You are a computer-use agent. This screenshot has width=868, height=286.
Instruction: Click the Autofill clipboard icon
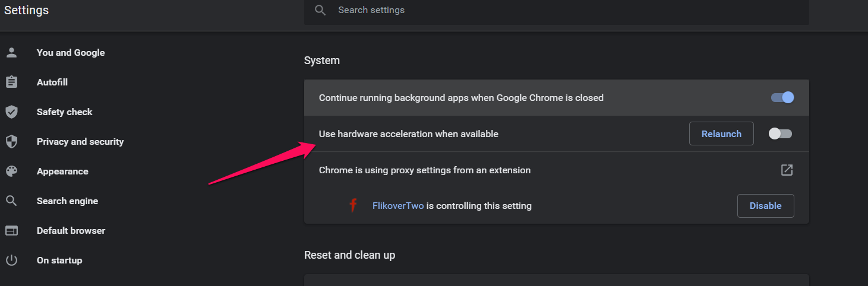click(x=11, y=82)
